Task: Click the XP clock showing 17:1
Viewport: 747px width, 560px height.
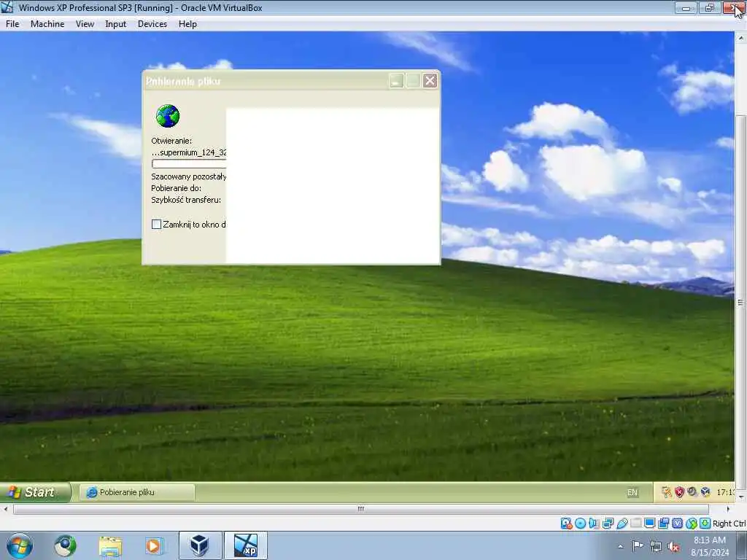Action: (724, 492)
